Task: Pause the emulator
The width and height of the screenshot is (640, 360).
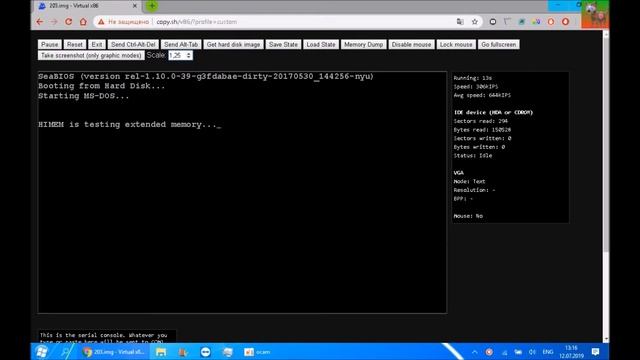Action: (50, 44)
